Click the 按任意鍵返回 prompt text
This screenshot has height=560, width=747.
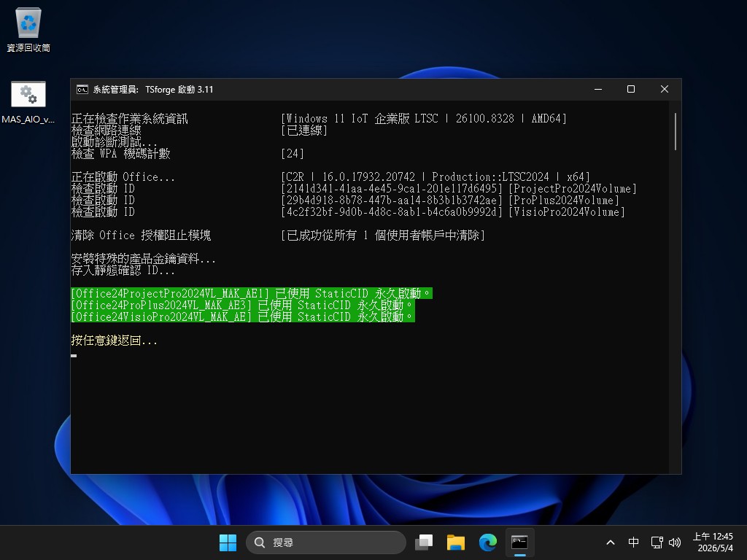pos(114,340)
